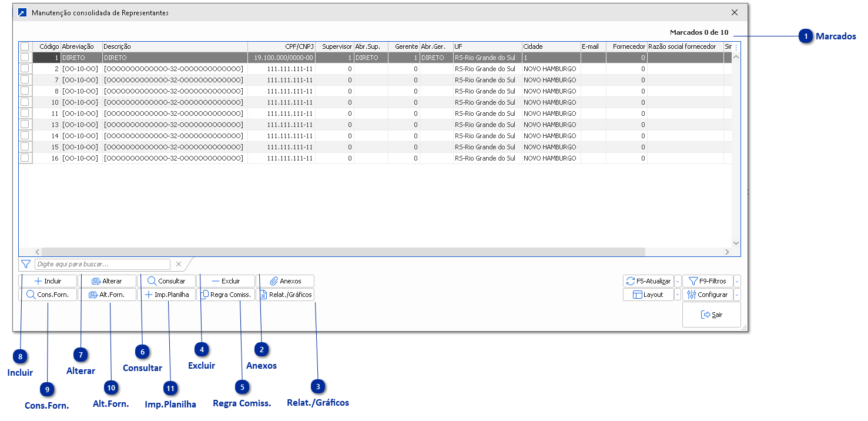This screenshot has width=868, height=421.
Task: Check the row checkbox for código 7
Action: [x=25, y=80]
